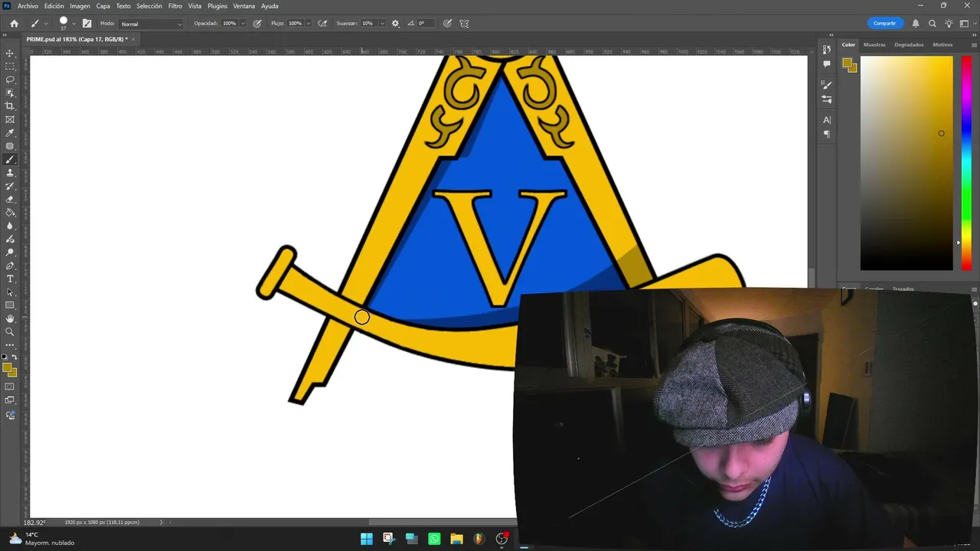Toggle symmetry paint options
The image size is (980, 551).
[x=464, y=24]
